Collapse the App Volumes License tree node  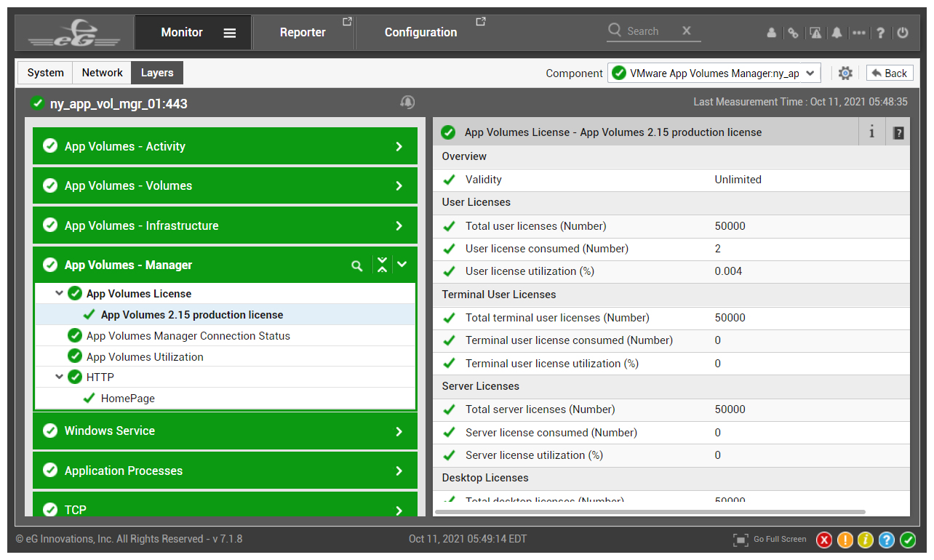(59, 294)
